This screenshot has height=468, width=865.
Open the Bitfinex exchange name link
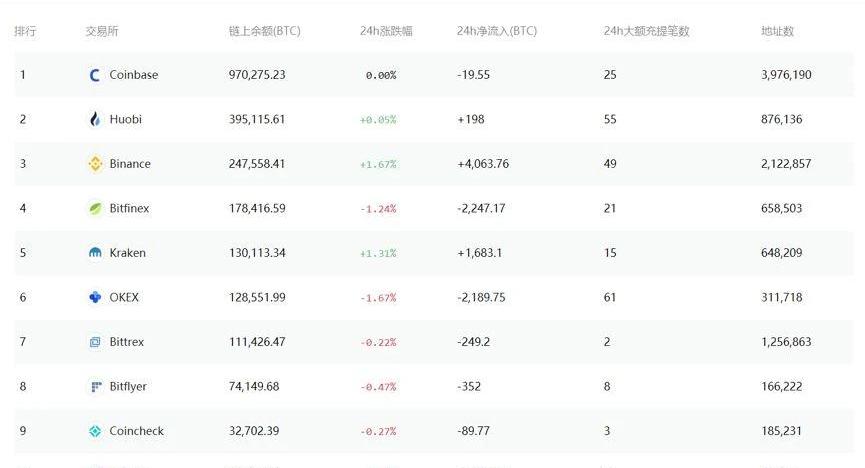click(129, 209)
